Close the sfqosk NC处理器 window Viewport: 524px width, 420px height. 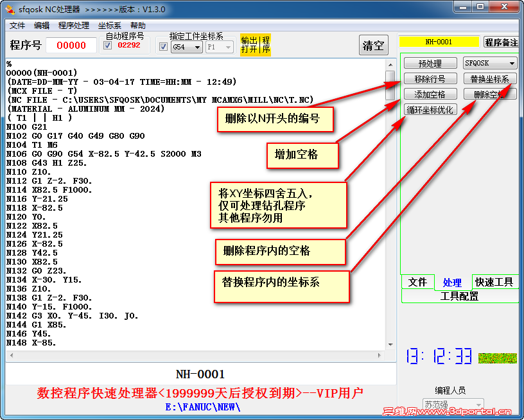click(x=504, y=6)
